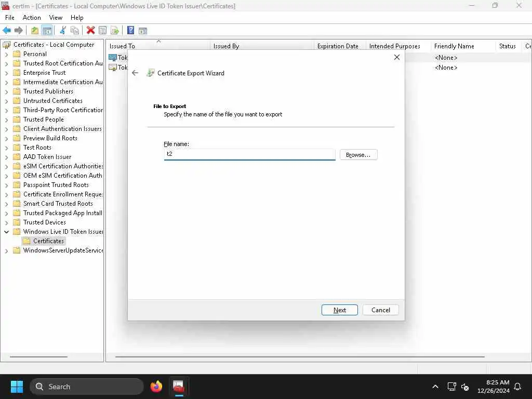
Task: Click the wizard back arrow icon
Action: [135, 73]
